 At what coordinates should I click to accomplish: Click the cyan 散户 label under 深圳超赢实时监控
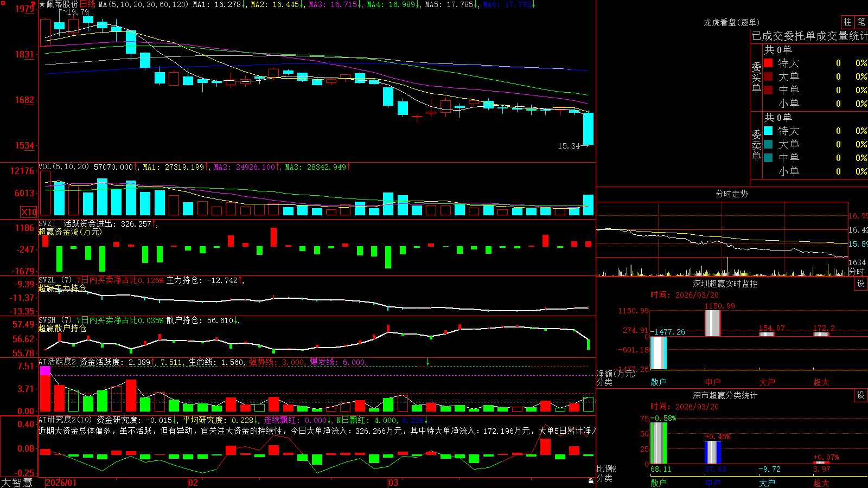[x=659, y=382]
